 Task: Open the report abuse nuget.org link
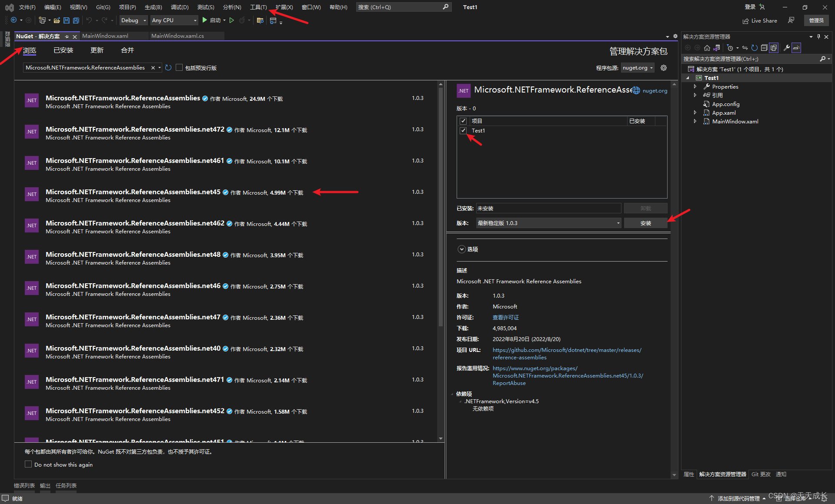coord(568,376)
